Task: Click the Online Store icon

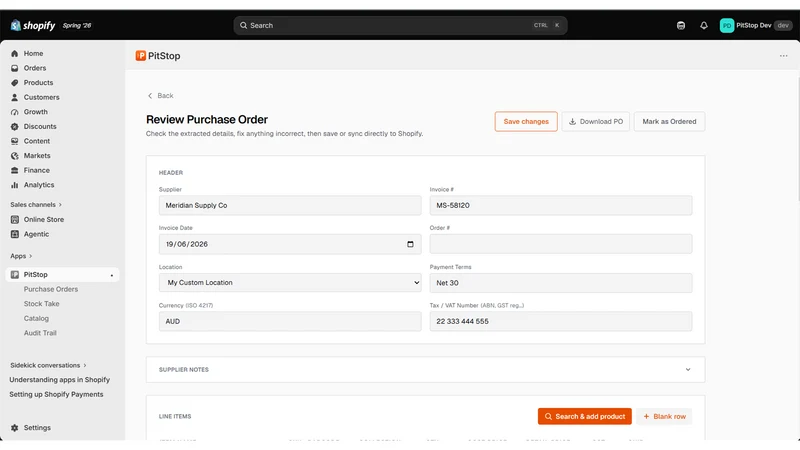Action: click(x=14, y=219)
